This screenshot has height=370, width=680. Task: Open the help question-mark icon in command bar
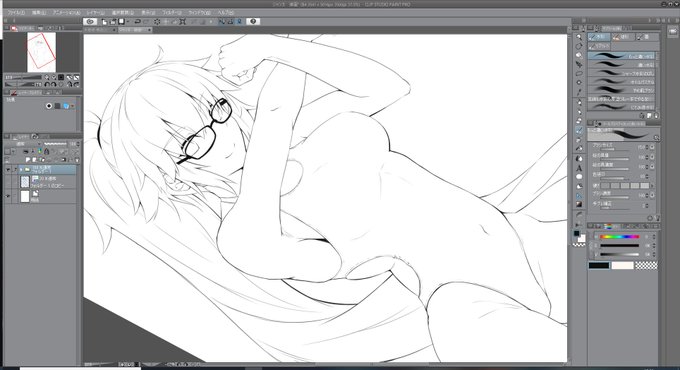(x=253, y=21)
